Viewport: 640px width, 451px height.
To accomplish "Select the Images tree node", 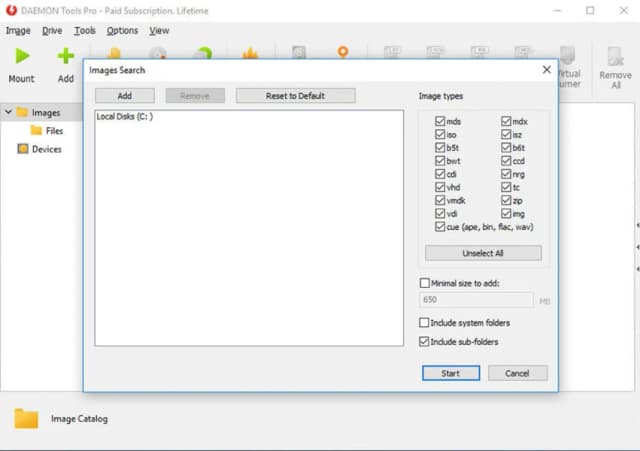I will point(39,112).
